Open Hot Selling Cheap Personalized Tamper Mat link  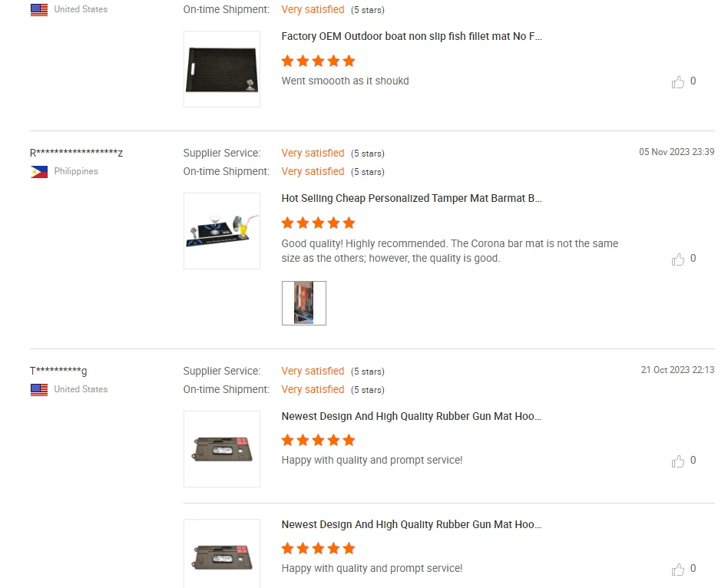click(412, 198)
